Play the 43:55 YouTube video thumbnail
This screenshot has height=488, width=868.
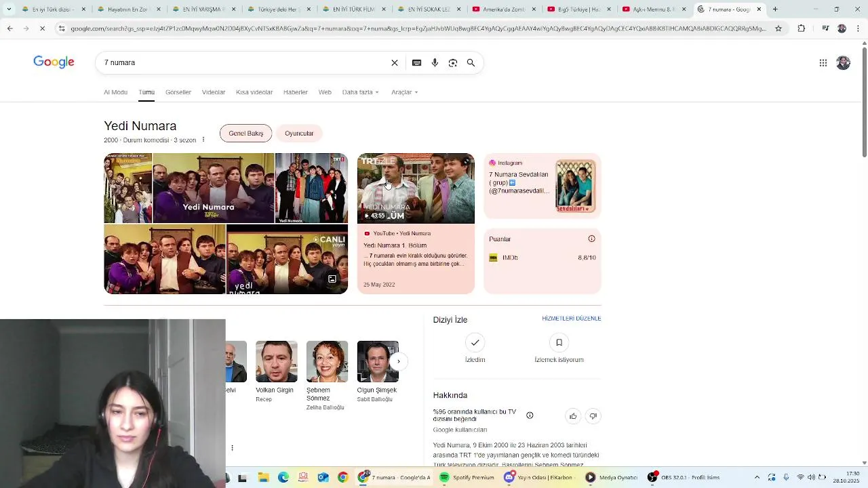coord(416,188)
